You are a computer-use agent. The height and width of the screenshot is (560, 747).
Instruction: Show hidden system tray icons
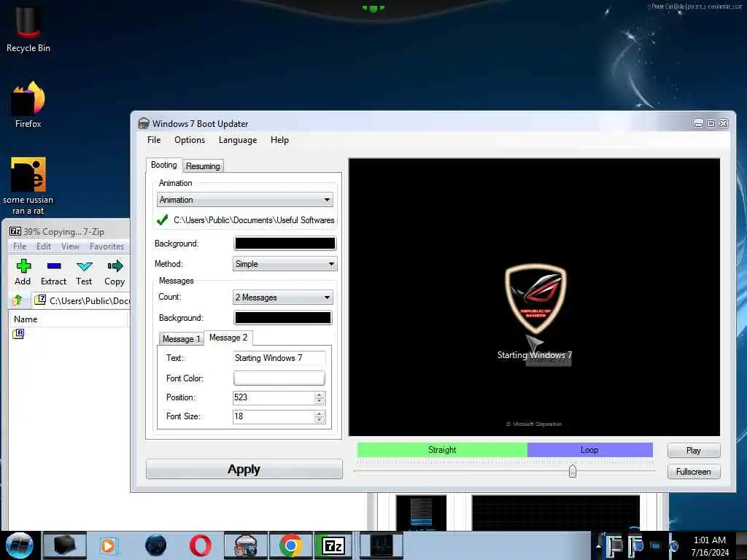(598, 545)
